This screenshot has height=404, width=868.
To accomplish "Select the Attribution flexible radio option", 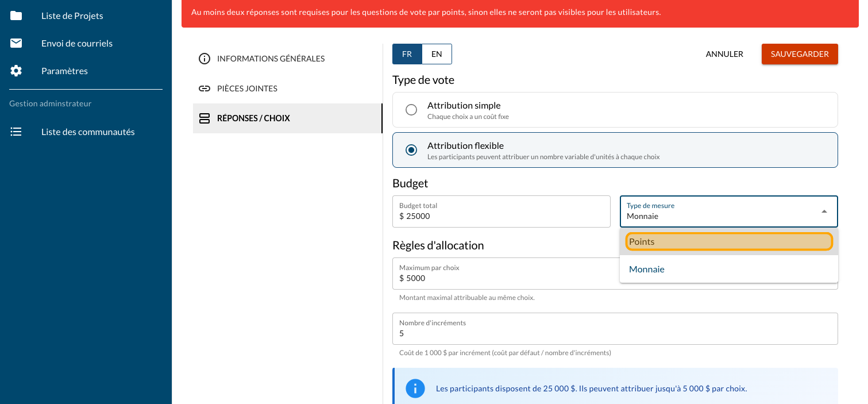I will click(x=411, y=150).
